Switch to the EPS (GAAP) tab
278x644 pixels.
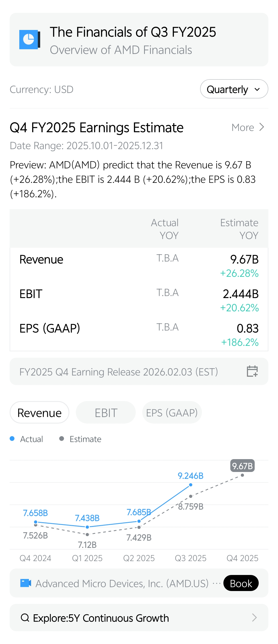[x=172, y=413]
